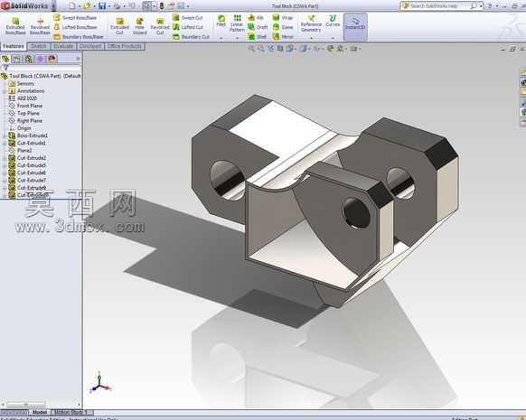
Task: Click the Fillet tool
Action: pos(221,21)
